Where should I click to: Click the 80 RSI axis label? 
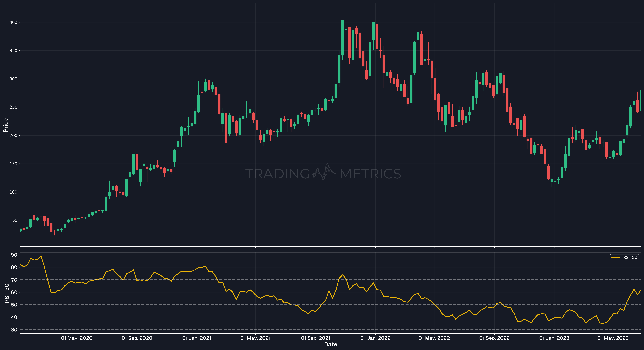click(14, 267)
